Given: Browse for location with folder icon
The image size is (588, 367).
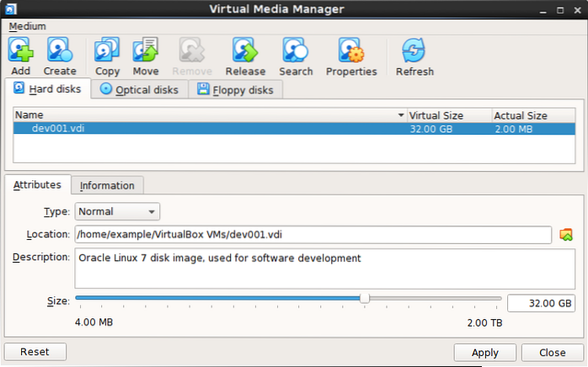Looking at the screenshot, I should tap(566, 235).
